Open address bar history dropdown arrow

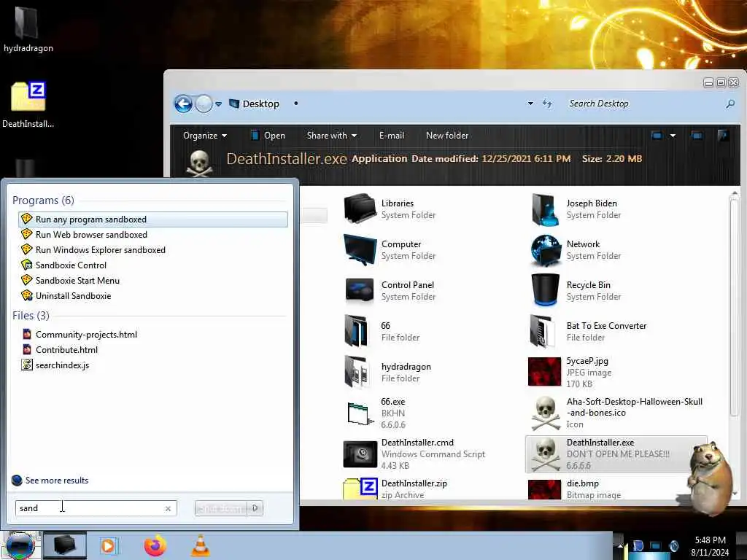(x=530, y=104)
